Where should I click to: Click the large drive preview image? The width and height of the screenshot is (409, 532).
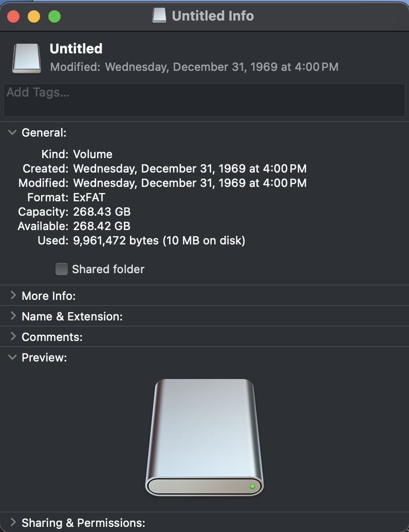[x=204, y=438]
